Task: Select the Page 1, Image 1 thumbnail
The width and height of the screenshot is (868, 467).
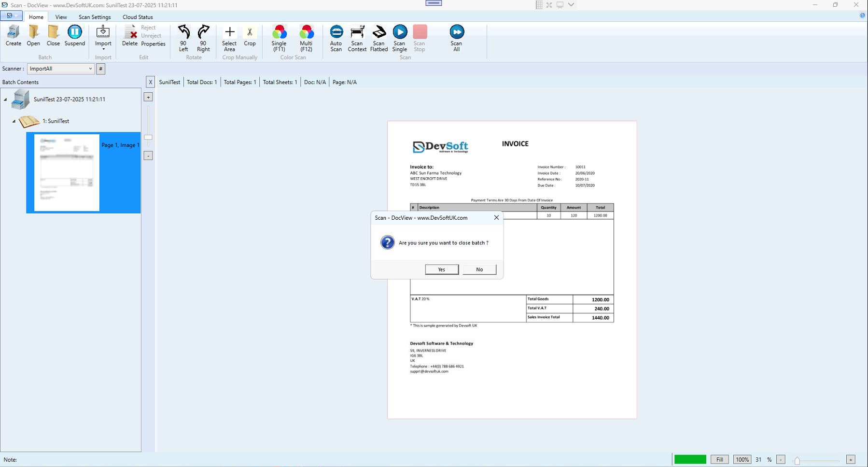Action: pyautogui.click(x=67, y=172)
